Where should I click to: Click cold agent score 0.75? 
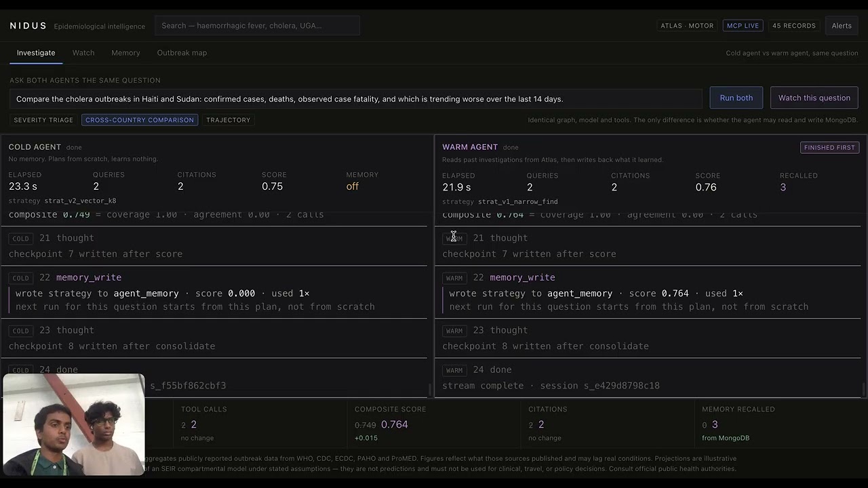click(x=273, y=186)
